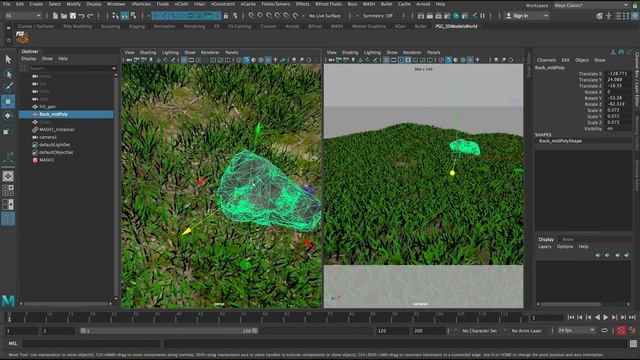Switch to the Poly Modeling shelf tab
The height and width of the screenshot is (360, 640).
[78, 26]
